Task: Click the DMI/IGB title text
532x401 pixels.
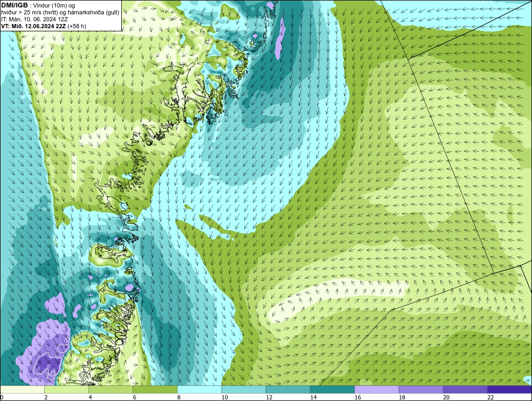Action: click(x=14, y=5)
